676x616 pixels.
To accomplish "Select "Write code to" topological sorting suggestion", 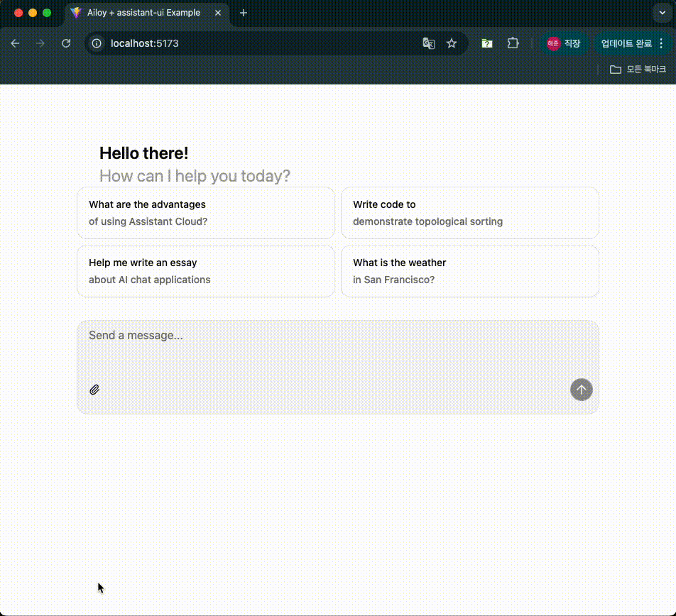I will [469, 213].
